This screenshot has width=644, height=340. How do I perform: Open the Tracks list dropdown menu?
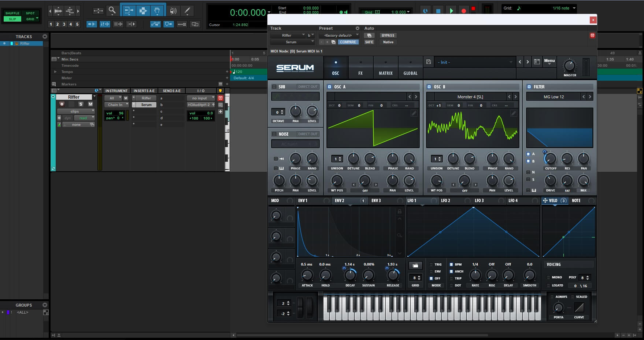45,37
